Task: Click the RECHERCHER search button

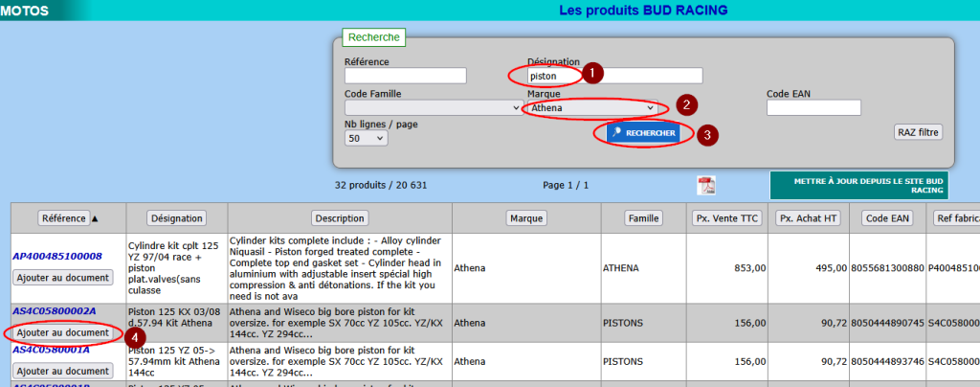Action: click(x=644, y=133)
